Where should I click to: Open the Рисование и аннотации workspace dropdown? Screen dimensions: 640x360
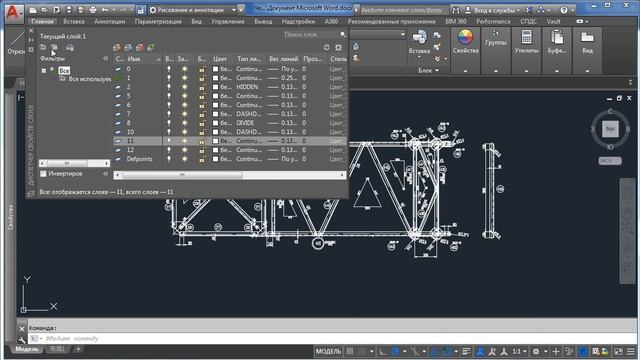[x=193, y=10]
